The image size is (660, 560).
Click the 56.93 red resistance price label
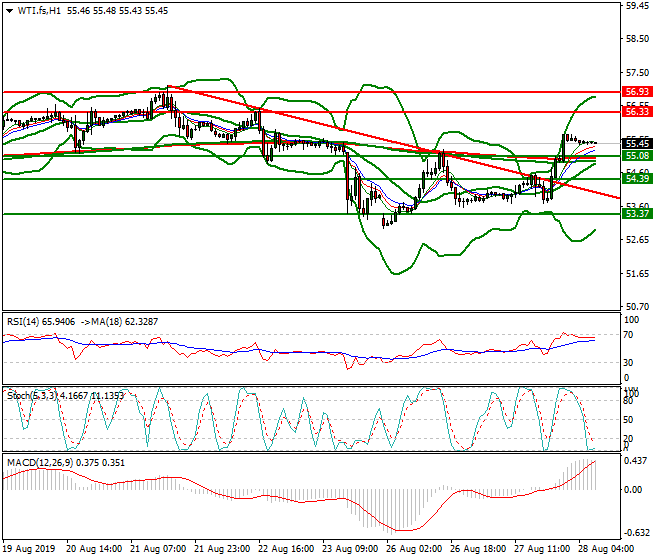point(637,92)
